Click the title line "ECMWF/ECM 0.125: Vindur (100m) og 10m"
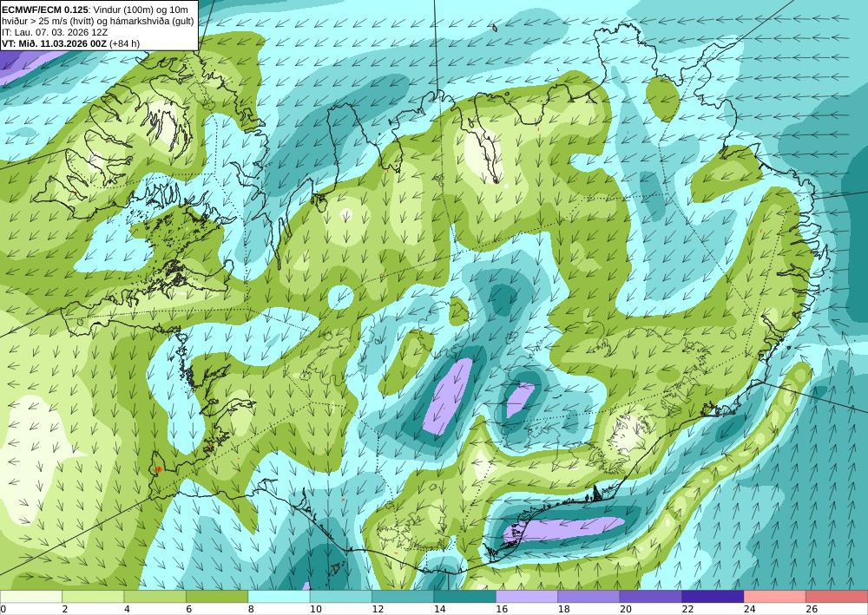The width and height of the screenshot is (868, 615). click(x=95, y=10)
